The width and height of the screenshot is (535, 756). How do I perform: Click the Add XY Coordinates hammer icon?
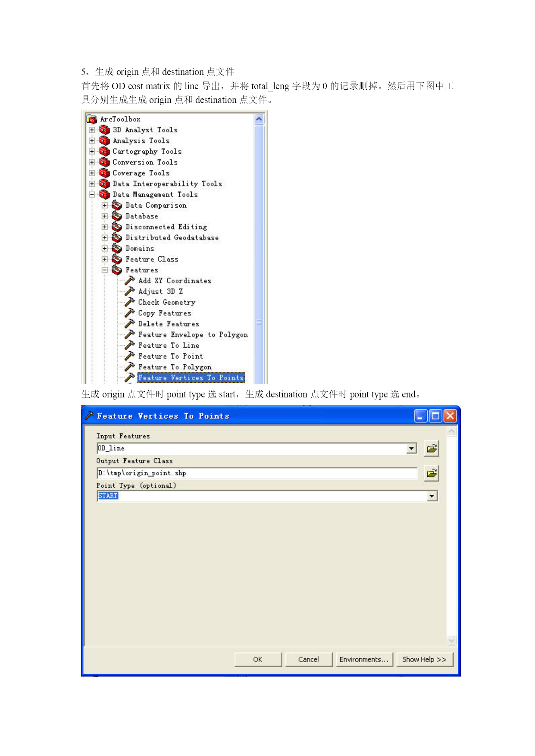[130, 281]
